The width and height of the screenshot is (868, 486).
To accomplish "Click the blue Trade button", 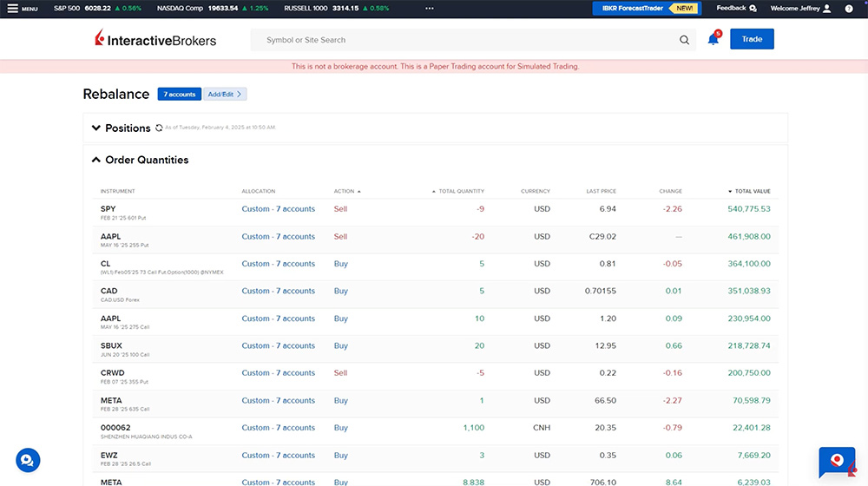I will tap(752, 39).
